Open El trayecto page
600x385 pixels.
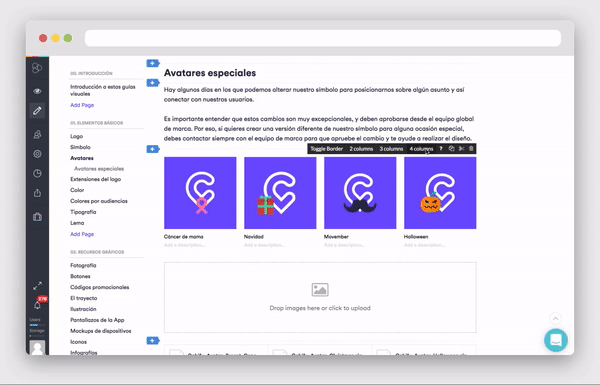84,298
